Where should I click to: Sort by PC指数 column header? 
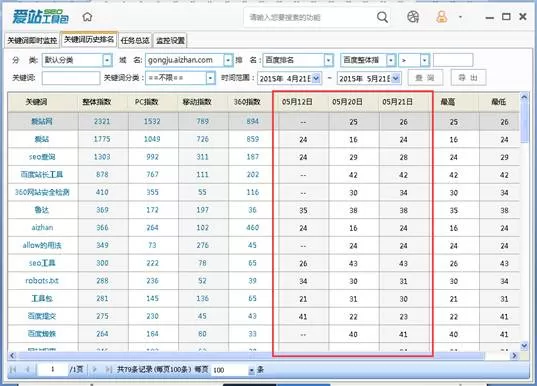click(147, 102)
